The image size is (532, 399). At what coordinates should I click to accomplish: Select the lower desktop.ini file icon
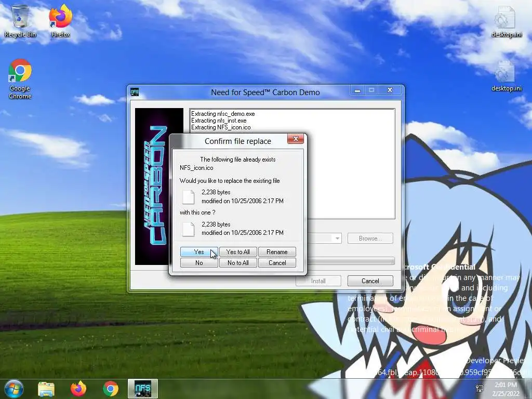(506, 76)
